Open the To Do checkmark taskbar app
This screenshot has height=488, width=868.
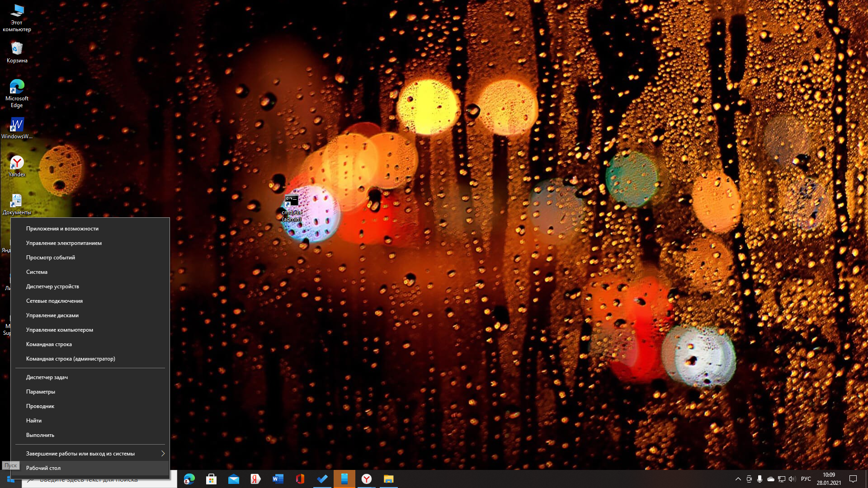322,479
